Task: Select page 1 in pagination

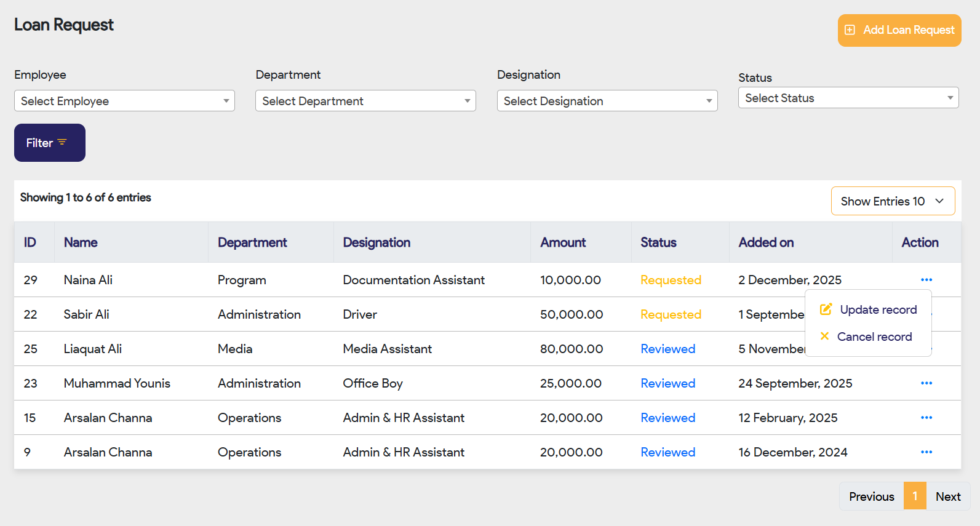Action: (x=915, y=496)
